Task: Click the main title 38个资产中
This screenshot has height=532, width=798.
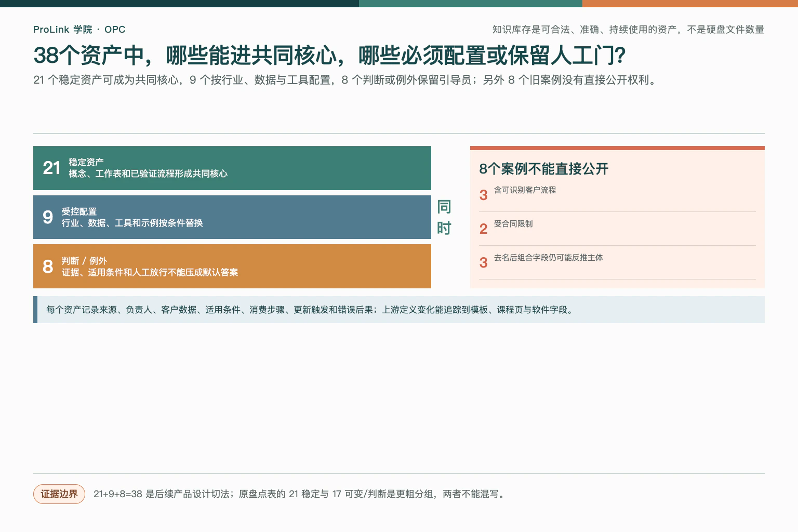Action: click(x=329, y=56)
